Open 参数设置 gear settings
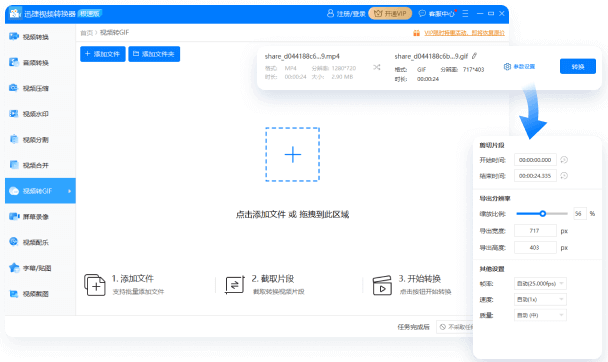Viewport: 608px width, 362px height. (519, 67)
